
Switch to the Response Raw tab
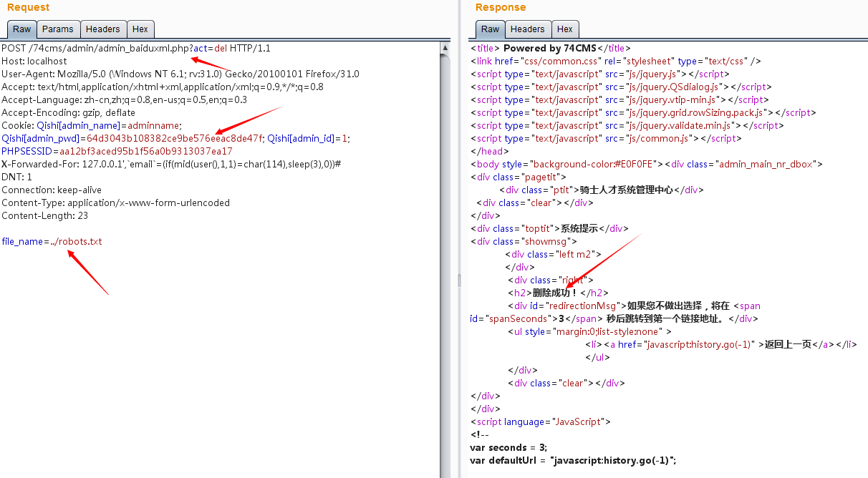[490, 29]
